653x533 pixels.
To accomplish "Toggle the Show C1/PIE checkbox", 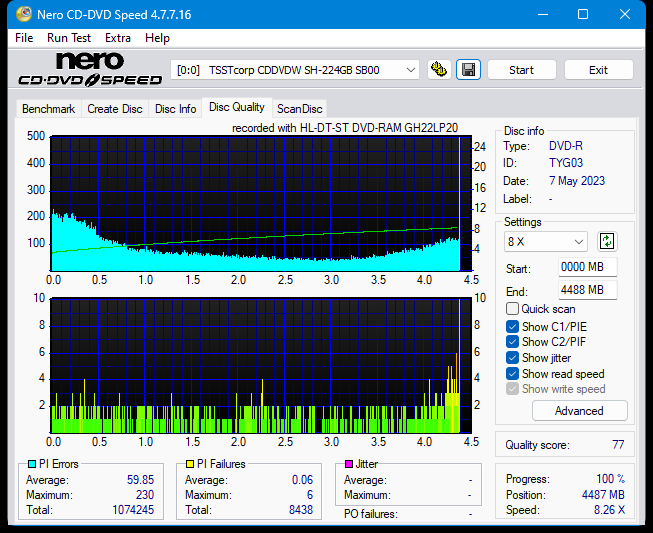I will [513, 326].
